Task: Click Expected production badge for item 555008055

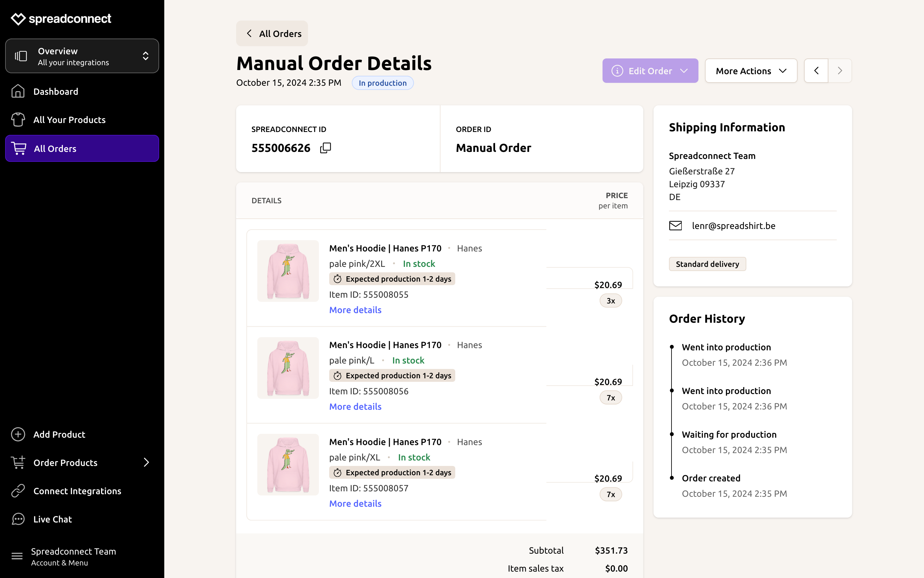Action: 392,279
